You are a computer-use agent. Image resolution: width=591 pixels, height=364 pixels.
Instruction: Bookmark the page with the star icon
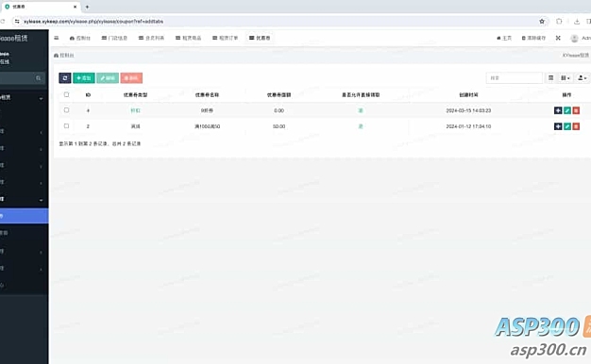(542, 22)
